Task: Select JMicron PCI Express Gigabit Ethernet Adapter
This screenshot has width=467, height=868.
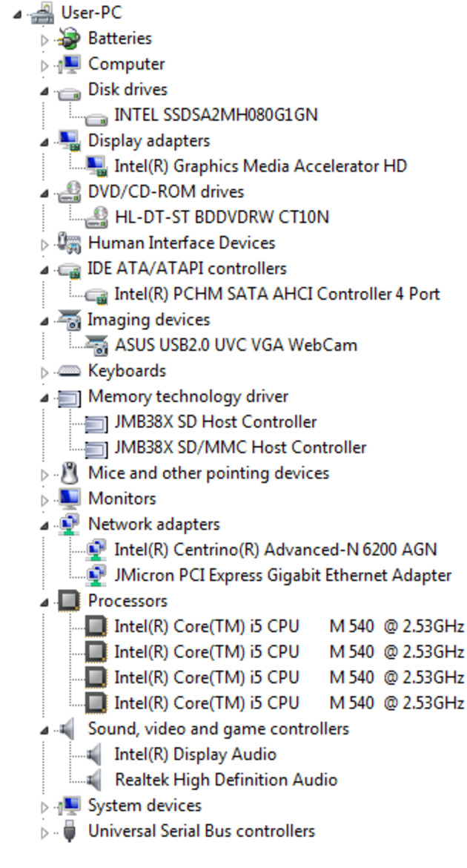Action: point(282,576)
